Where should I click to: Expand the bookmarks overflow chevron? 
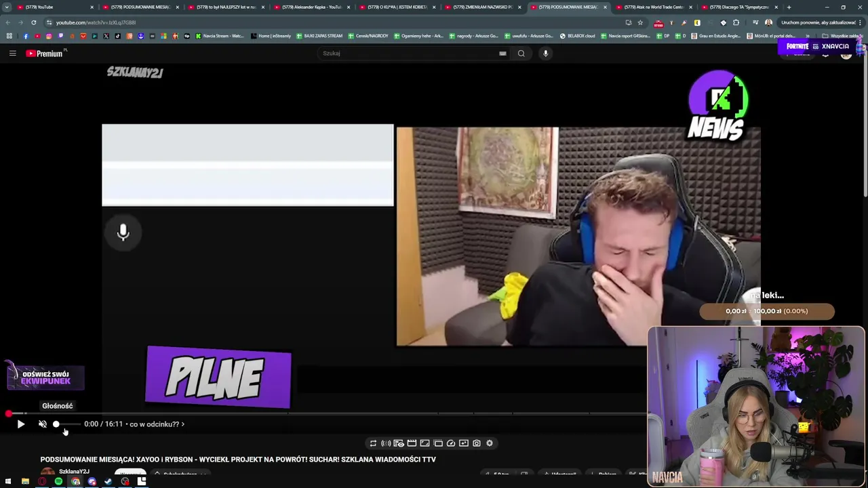coord(807,36)
